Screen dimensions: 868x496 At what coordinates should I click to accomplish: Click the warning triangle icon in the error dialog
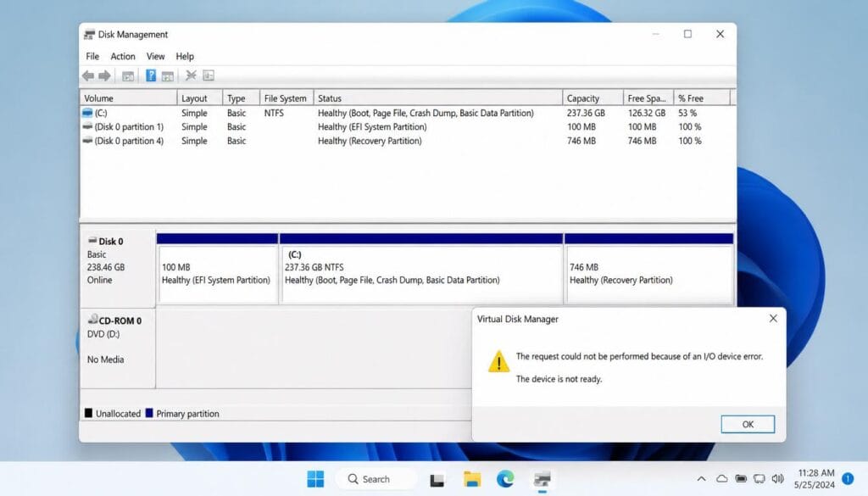[498, 361]
